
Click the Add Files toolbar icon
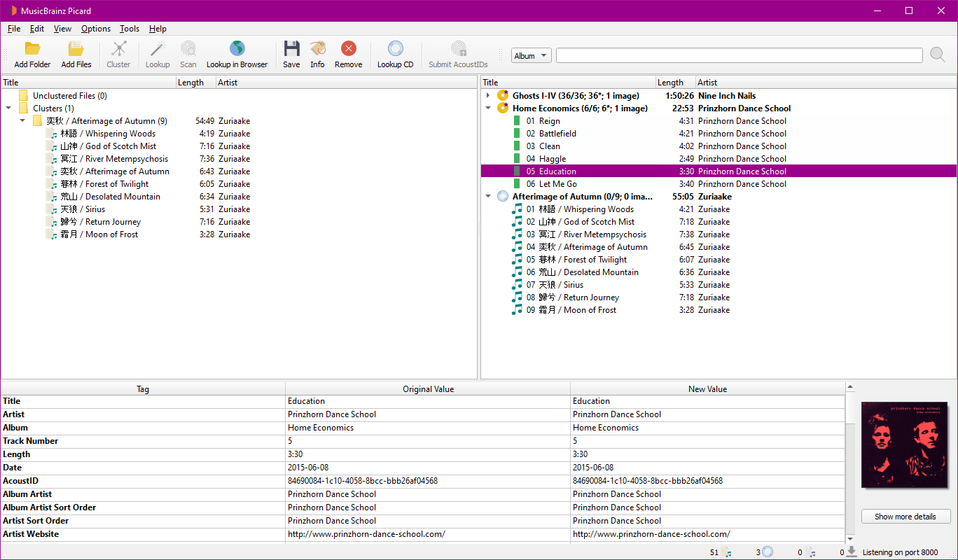click(76, 49)
